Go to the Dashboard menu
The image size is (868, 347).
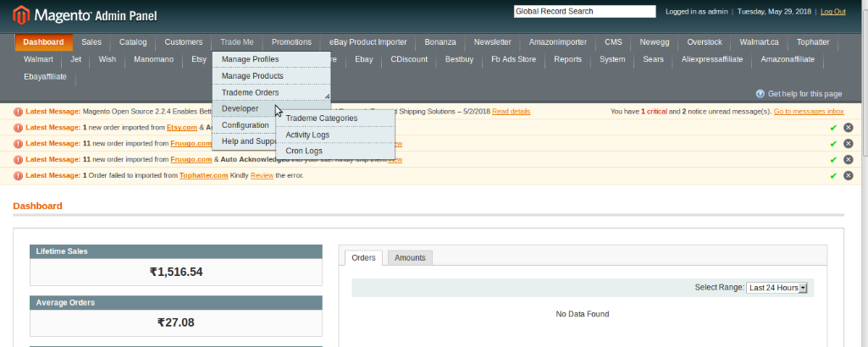[44, 42]
